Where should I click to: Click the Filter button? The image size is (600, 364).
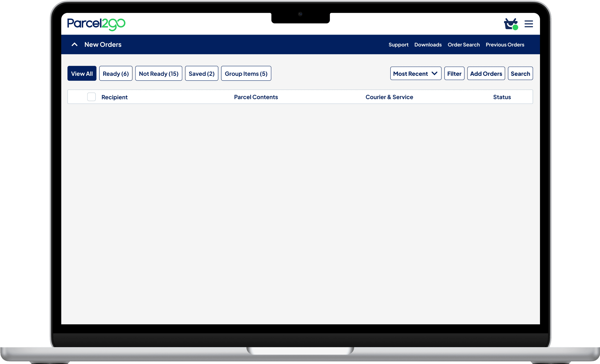(454, 73)
